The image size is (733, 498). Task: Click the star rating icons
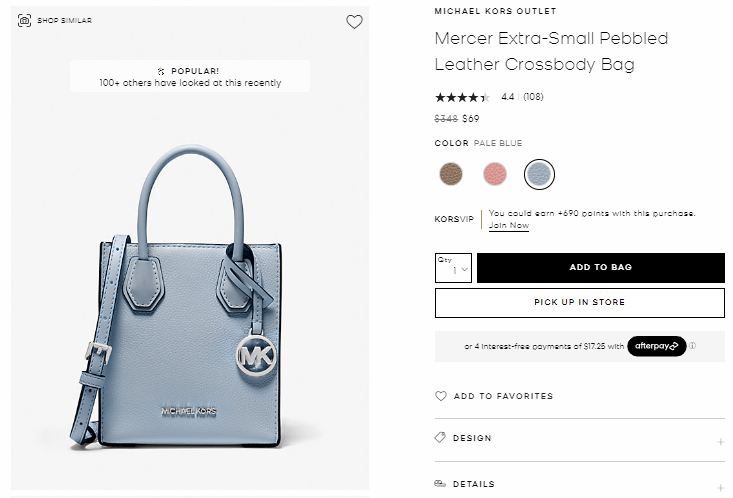point(463,97)
